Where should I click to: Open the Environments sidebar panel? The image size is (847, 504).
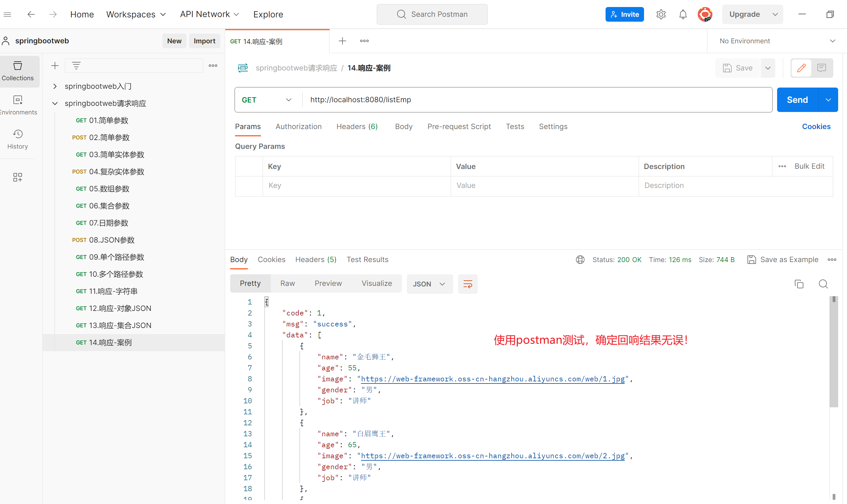point(18,105)
